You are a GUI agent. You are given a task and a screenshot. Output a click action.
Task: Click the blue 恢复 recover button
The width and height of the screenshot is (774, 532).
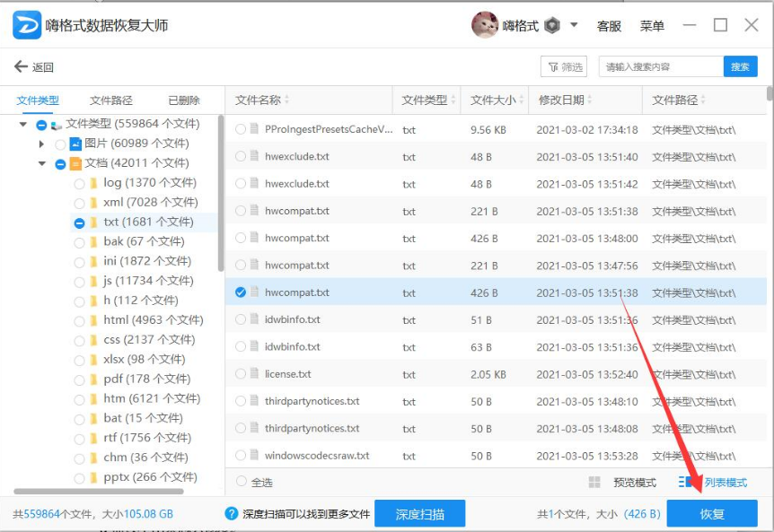[x=712, y=514]
